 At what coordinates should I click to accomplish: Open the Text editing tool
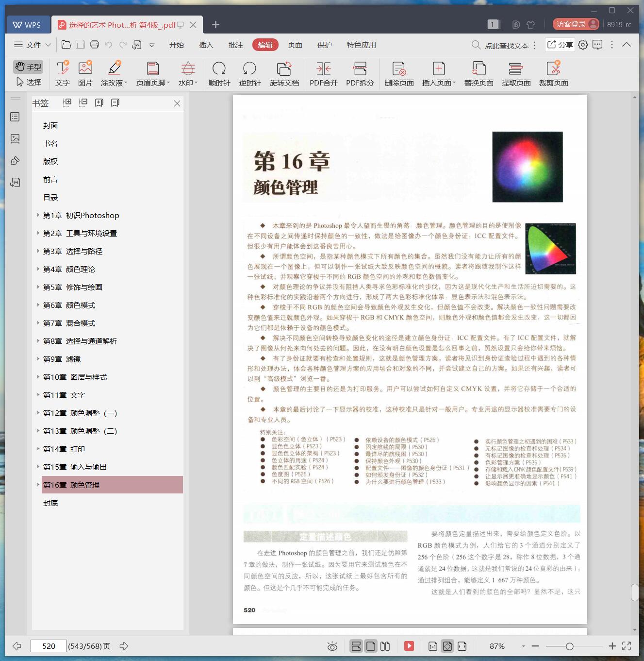click(63, 74)
